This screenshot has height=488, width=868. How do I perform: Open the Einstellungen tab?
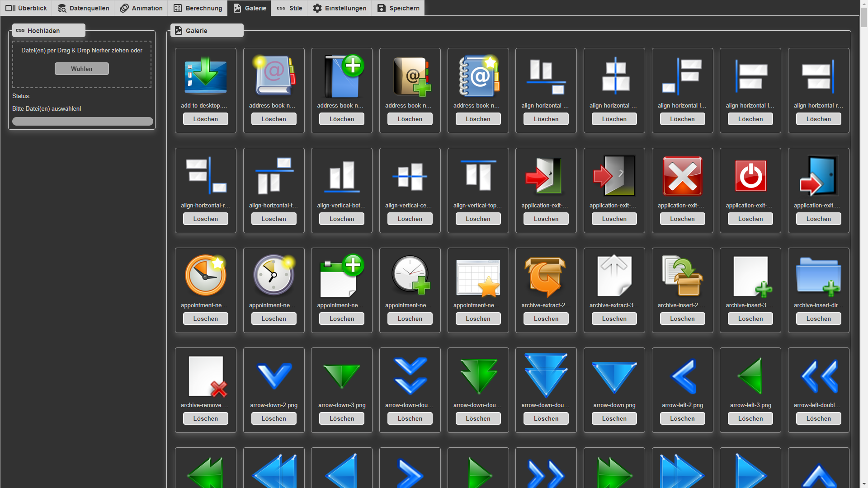340,8
